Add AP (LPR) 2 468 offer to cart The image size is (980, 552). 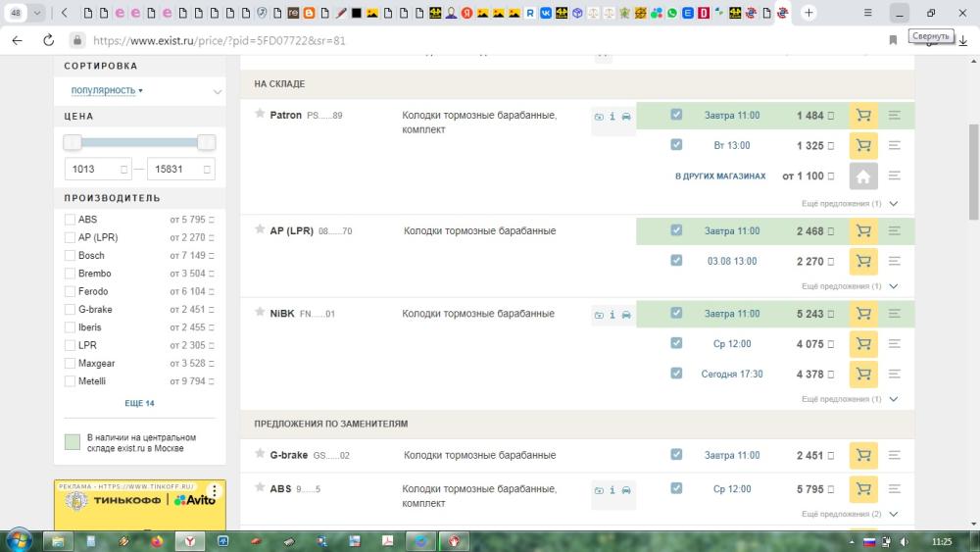pos(863,231)
